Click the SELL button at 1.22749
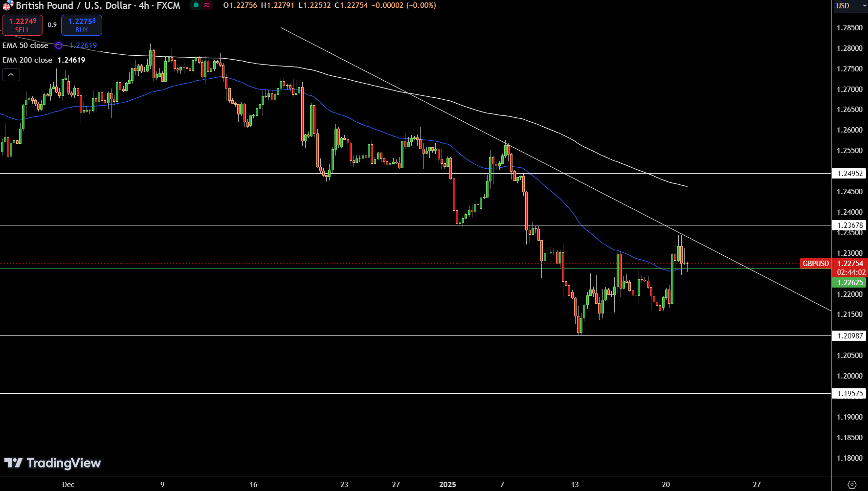The image size is (868, 491). point(22,25)
